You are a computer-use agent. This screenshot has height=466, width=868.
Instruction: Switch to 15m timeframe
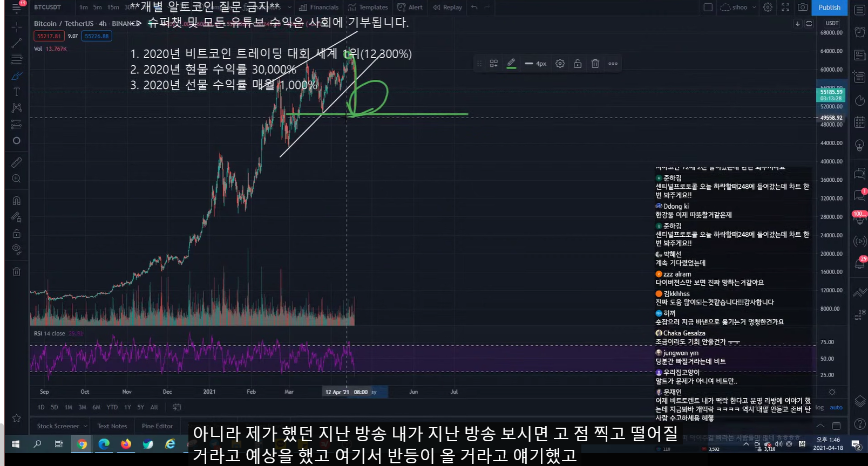(x=113, y=8)
